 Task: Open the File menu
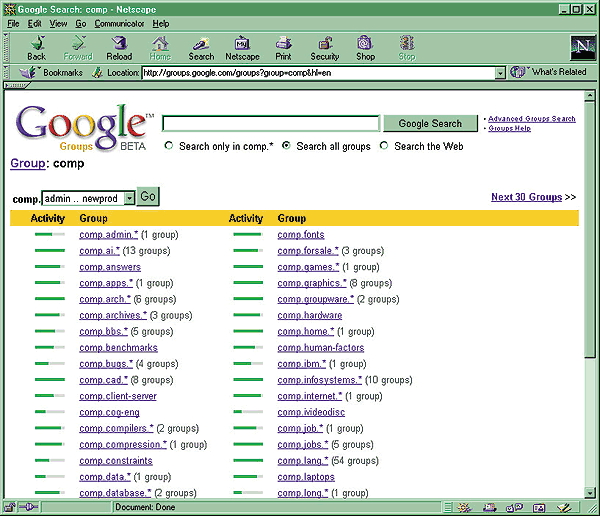pos(13,24)
